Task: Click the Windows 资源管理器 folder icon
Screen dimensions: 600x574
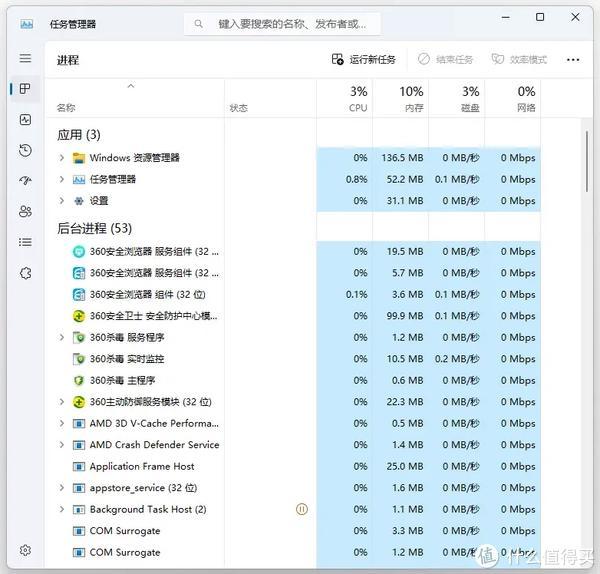Action: [79, 158]
